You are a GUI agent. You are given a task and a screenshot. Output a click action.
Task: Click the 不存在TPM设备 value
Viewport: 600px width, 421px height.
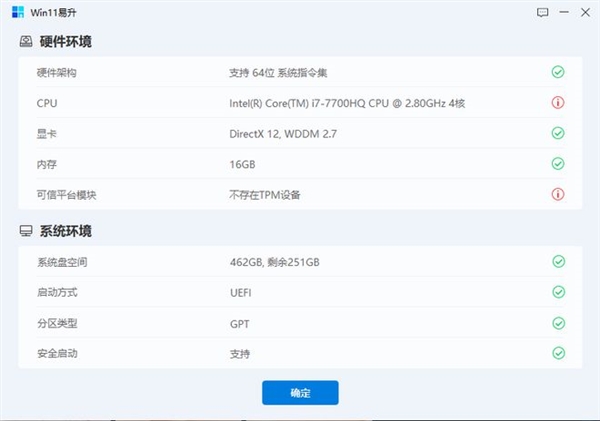265,195
